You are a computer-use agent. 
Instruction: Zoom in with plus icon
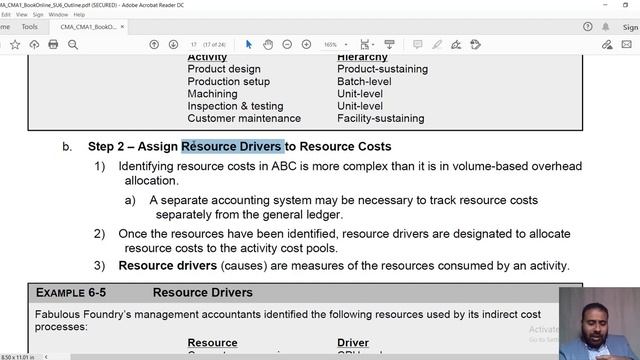pyautogui.click(x=307, y=44)
